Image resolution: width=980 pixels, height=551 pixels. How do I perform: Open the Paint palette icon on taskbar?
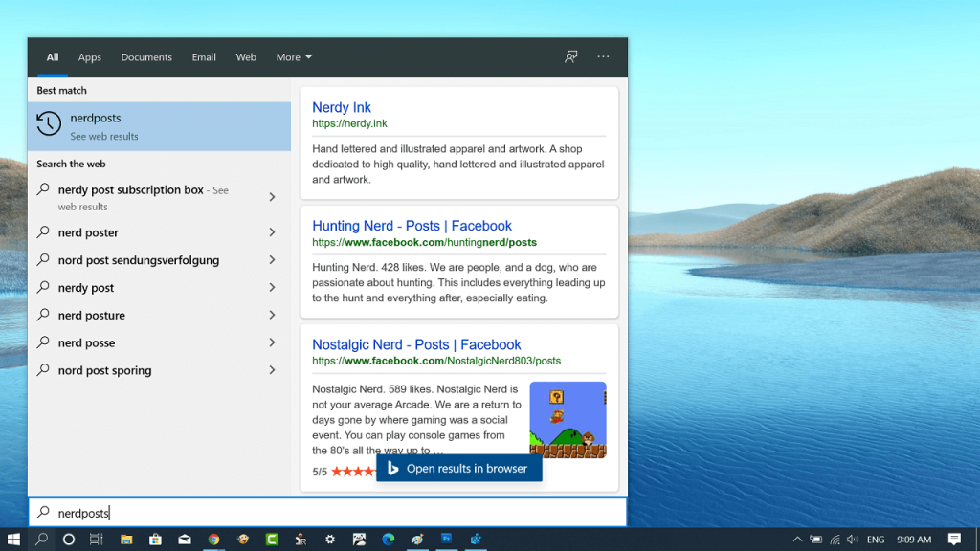417,540
